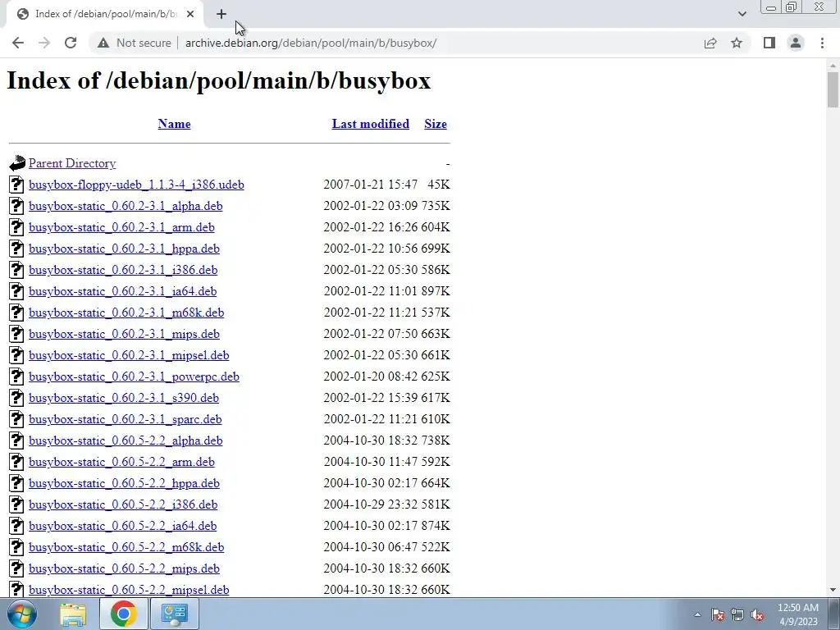840x630 pixels.
Task: Open busybox-static_0.60.5-2.2_arm.deb
Action: [121, 462]
